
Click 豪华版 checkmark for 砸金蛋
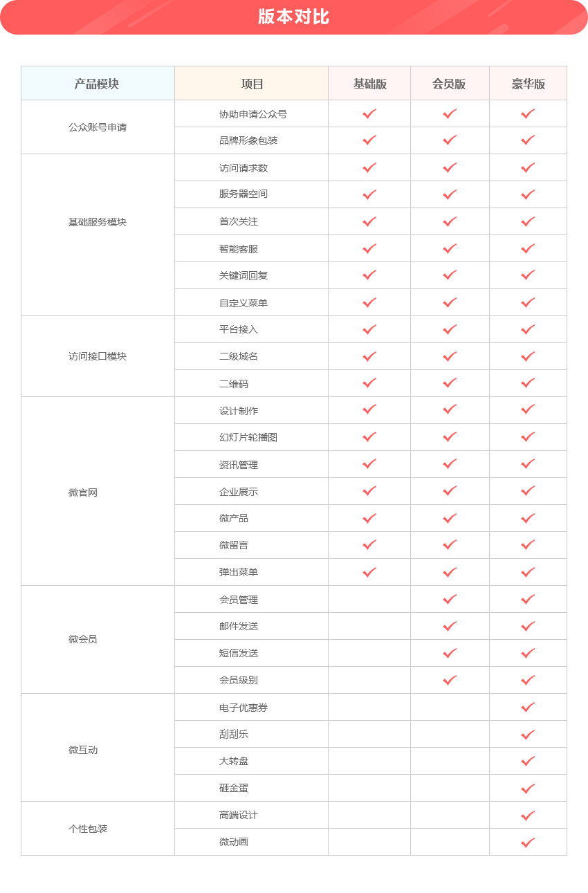[x=528, y=788]
